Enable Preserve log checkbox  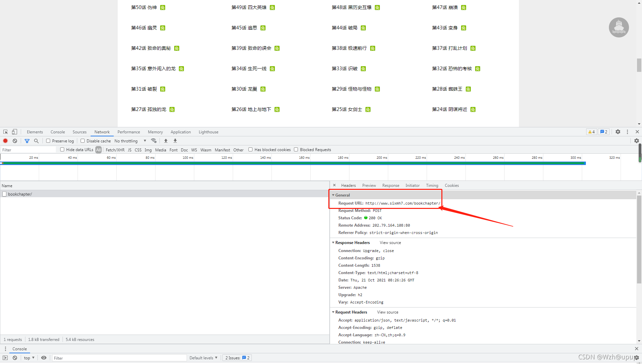48,141
